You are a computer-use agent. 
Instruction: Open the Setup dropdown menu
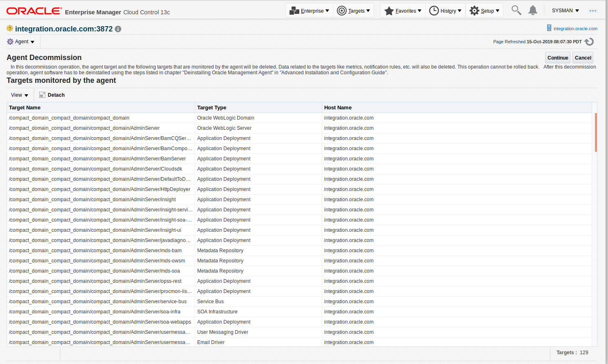click(484, 11)
